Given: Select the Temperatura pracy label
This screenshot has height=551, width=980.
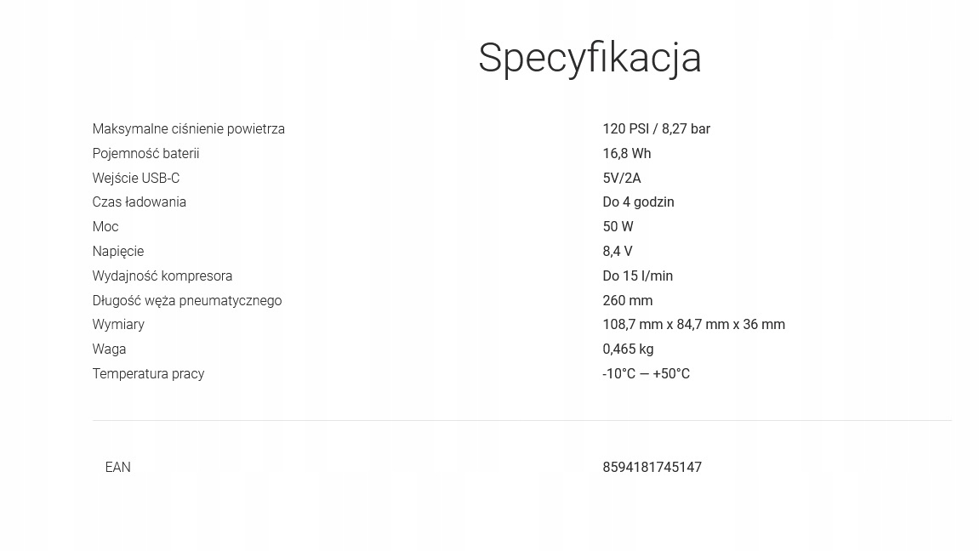Looking at the screenshot, I should point(148,374).
